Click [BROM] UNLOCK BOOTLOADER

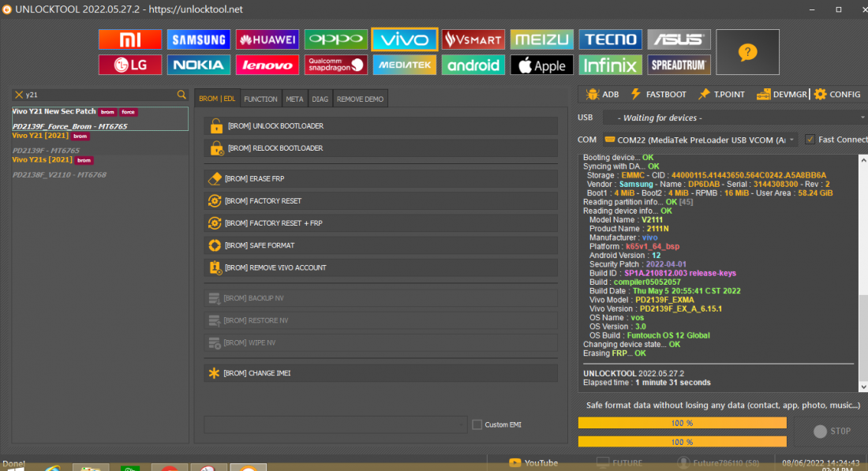coord(381,125)
